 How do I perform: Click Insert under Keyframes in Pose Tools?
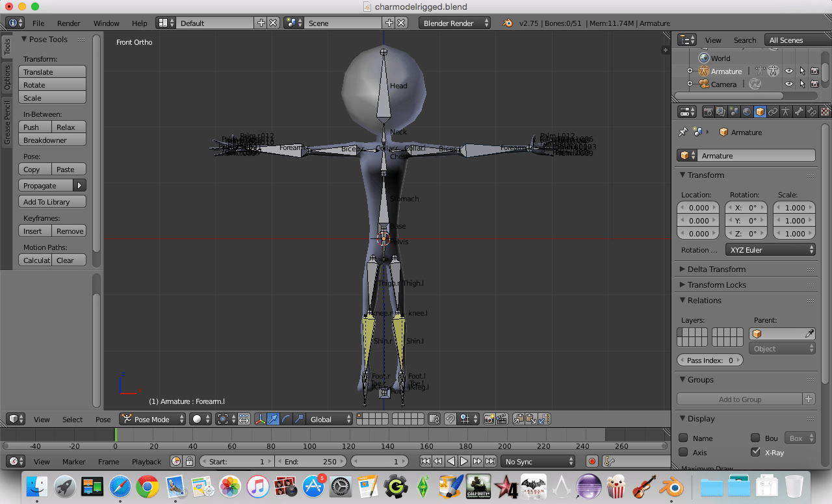coord(34,231)
